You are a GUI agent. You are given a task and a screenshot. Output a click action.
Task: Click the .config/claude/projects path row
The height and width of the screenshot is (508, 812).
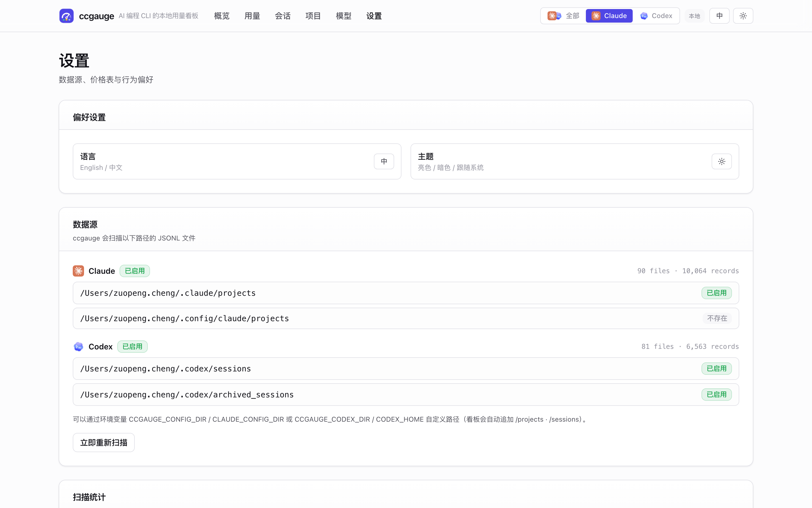[x=406, y=318]
